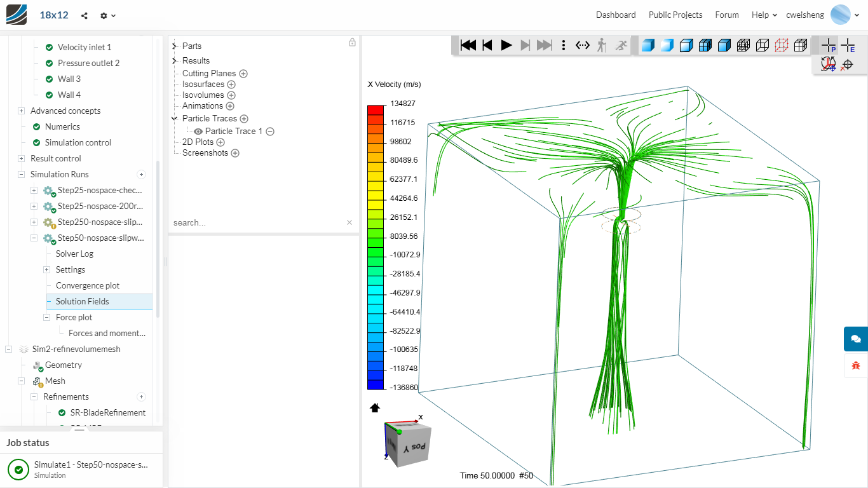This screenshot has width=868, height=488.
Task: Click the red bug report icon
Action: (855, 365)
